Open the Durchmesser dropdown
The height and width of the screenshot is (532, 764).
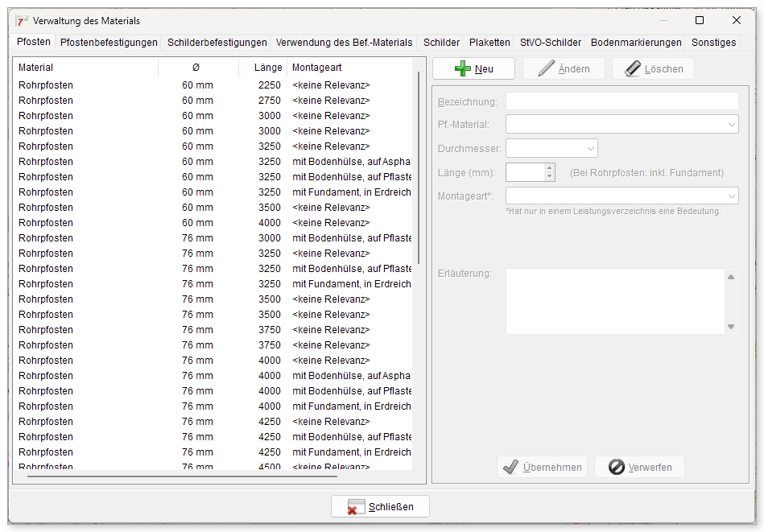591,149
